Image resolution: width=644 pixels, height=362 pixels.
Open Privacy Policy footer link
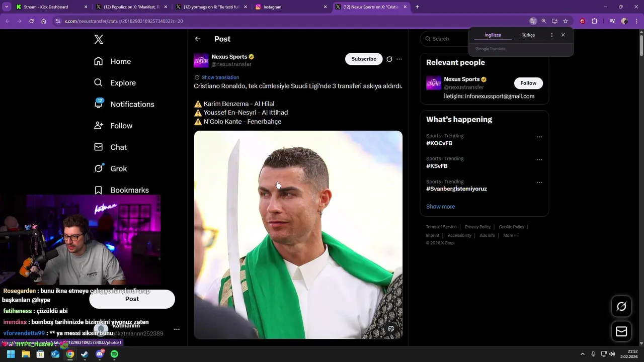point(477,227)
